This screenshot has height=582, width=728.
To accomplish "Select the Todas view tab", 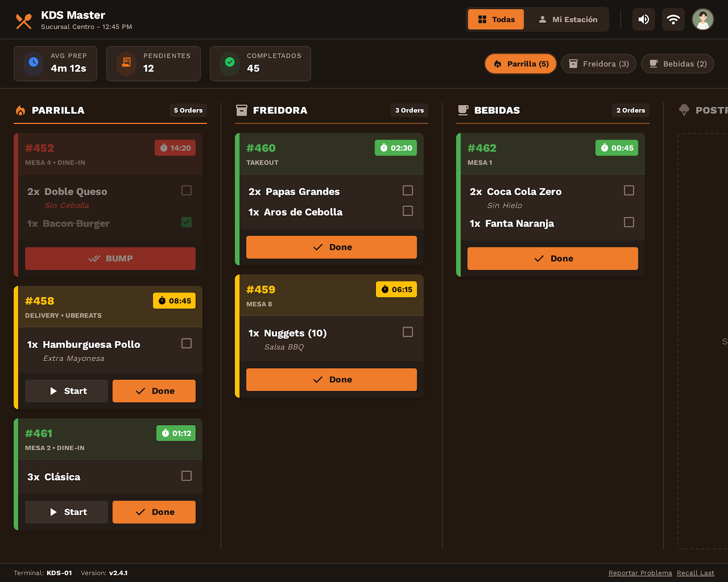I will coord(496,20).
